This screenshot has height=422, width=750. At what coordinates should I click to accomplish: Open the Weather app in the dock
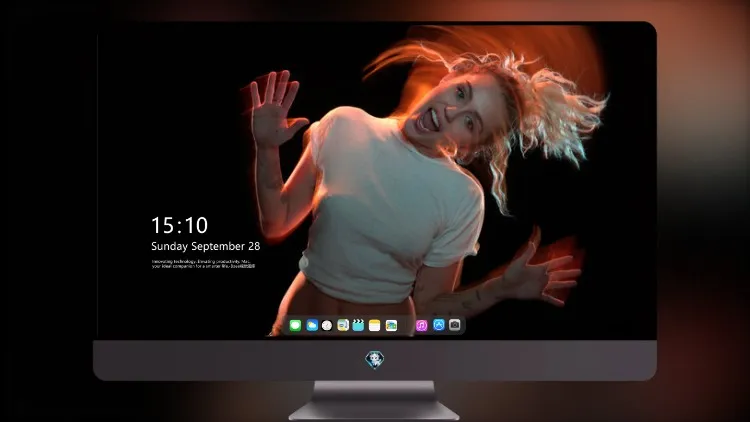(312, 326)
